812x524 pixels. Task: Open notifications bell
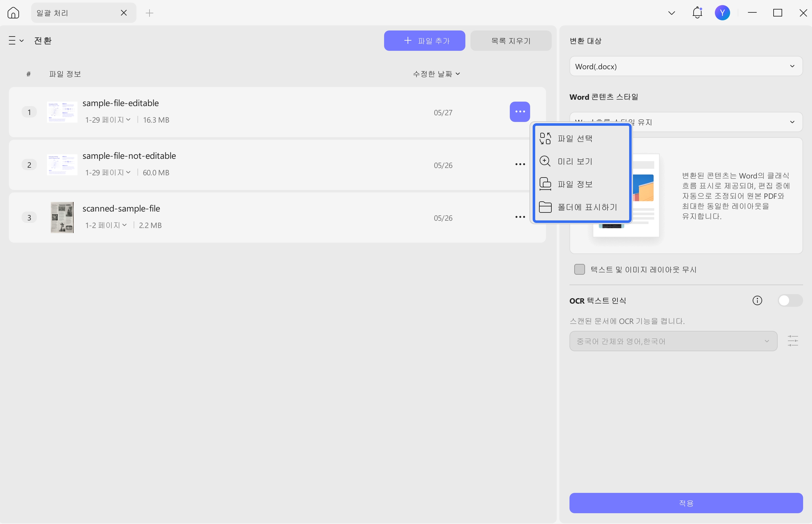(x=697, y=13)
